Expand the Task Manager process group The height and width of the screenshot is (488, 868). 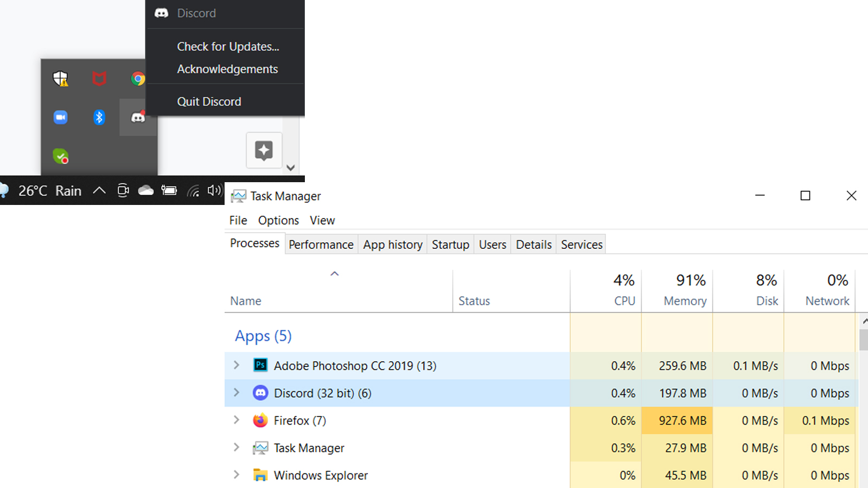(237, 447)
